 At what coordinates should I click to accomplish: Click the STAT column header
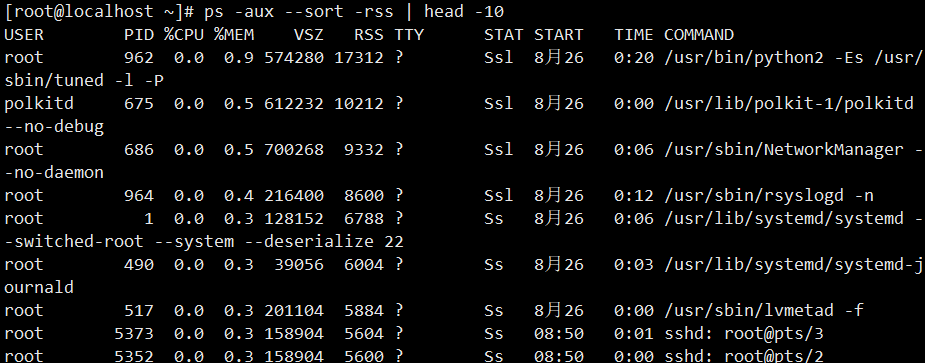(x=504, y=35)
